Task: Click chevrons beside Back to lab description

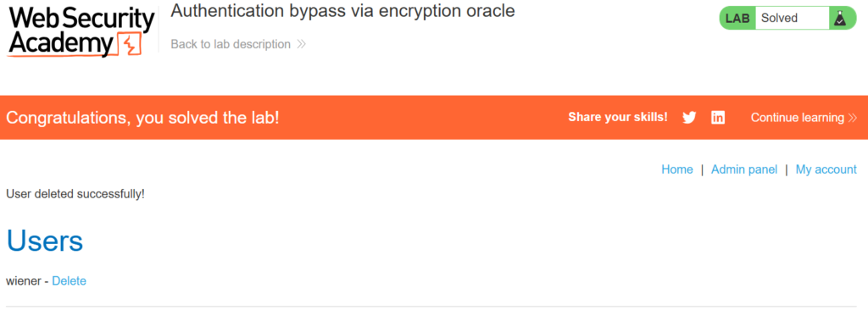Action: 301,44
